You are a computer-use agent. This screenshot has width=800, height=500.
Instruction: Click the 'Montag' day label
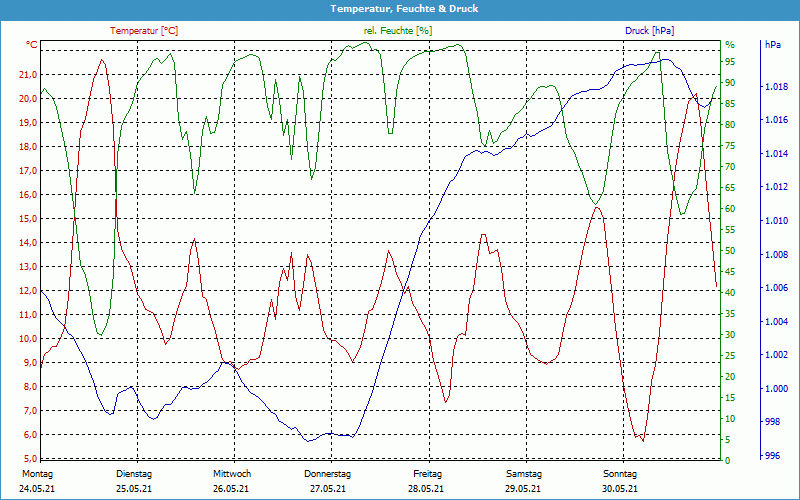(37, 474)
